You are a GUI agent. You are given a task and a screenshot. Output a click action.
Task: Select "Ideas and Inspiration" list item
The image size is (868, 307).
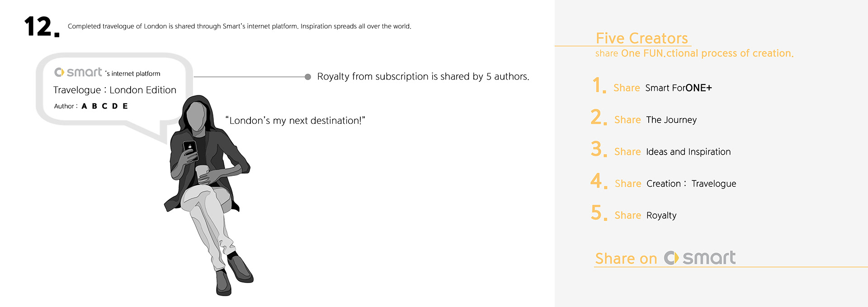pyautogui.click(x=688, y=152)
